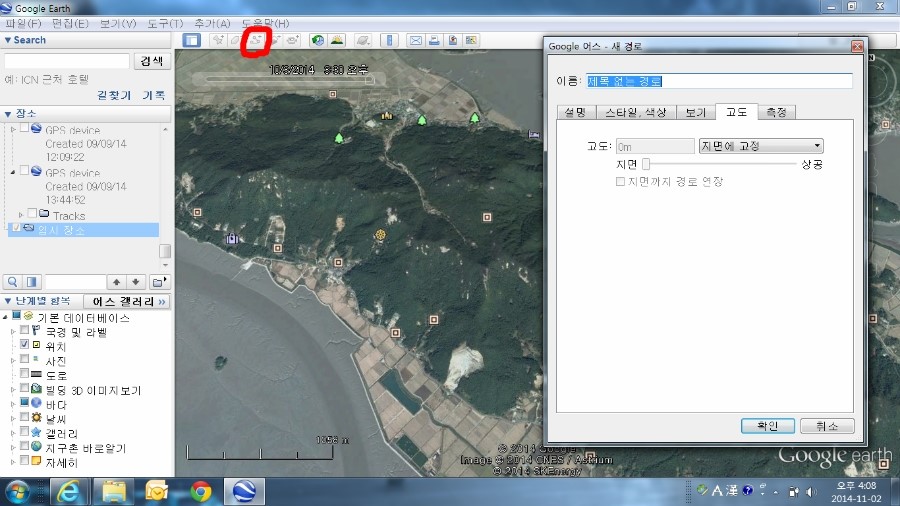900x506 pixels.
Task: Collapse the 단계별 항목 panel triangle
Action: [x=7, y=301]
